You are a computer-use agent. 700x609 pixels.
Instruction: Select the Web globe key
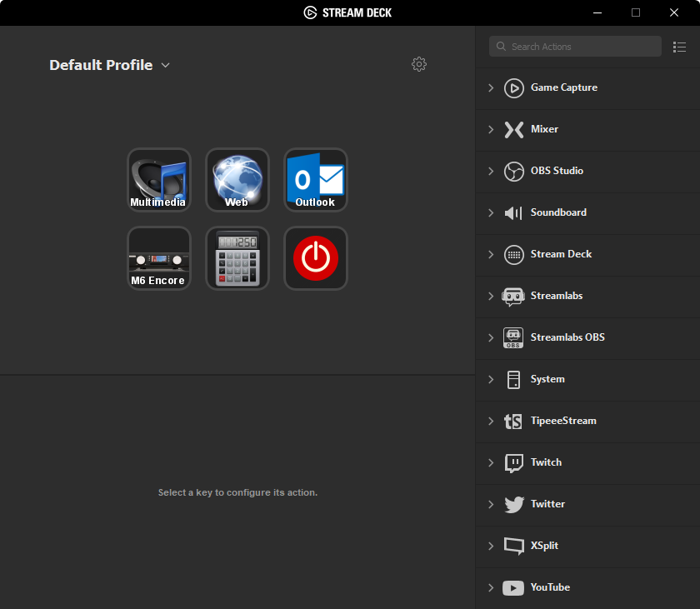pos(237,180)
